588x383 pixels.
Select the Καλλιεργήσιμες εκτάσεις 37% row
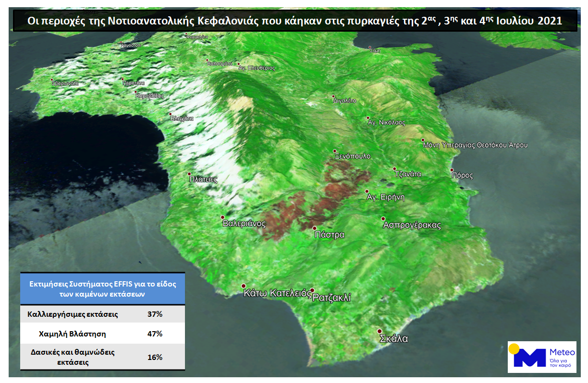pos(102,314)
